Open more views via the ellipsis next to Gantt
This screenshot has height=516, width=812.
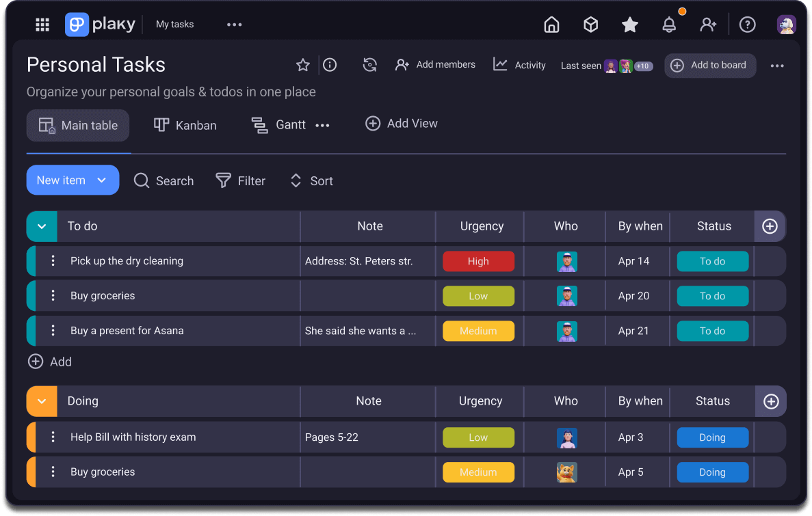click(x=322, y=124)
